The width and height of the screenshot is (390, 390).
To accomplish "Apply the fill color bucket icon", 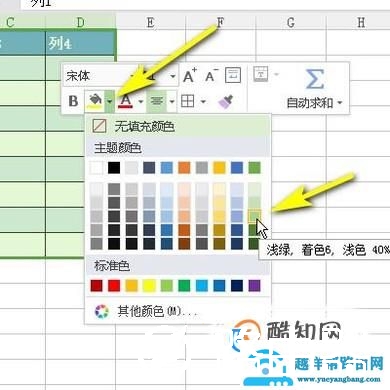I will coord(95,101).
